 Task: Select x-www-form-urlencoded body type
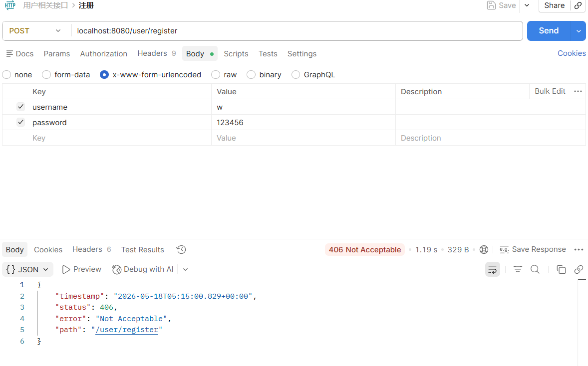[104, 75]
